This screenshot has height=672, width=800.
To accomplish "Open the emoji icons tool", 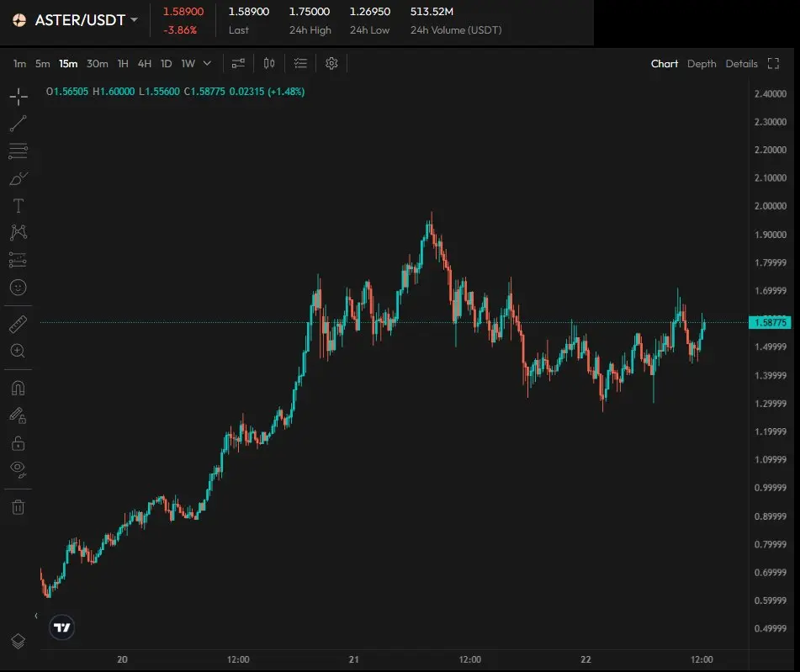I will [19, 288].
